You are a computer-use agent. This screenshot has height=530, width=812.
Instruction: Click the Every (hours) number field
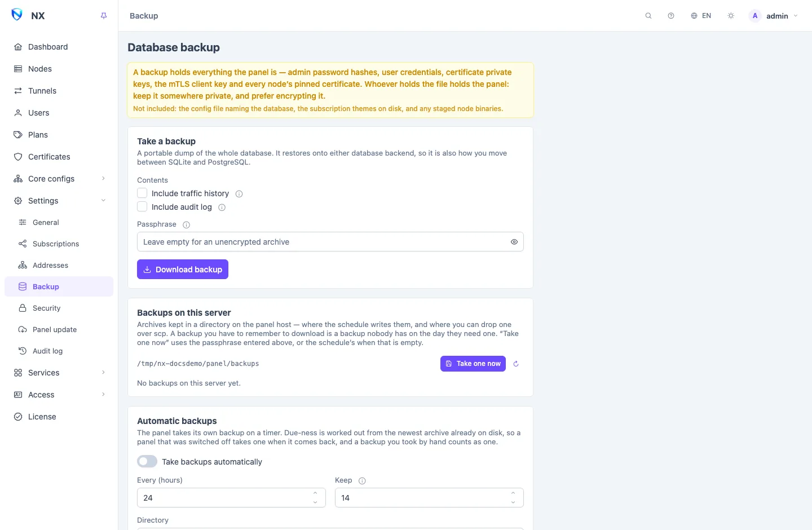point(231,498)
